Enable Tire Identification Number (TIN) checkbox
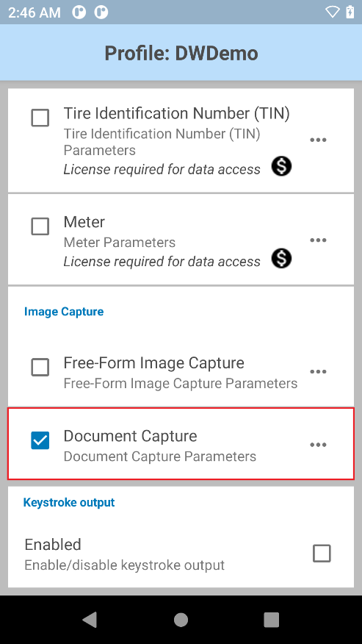The height and width of the screenshot is (644, 362). (40, 118)
